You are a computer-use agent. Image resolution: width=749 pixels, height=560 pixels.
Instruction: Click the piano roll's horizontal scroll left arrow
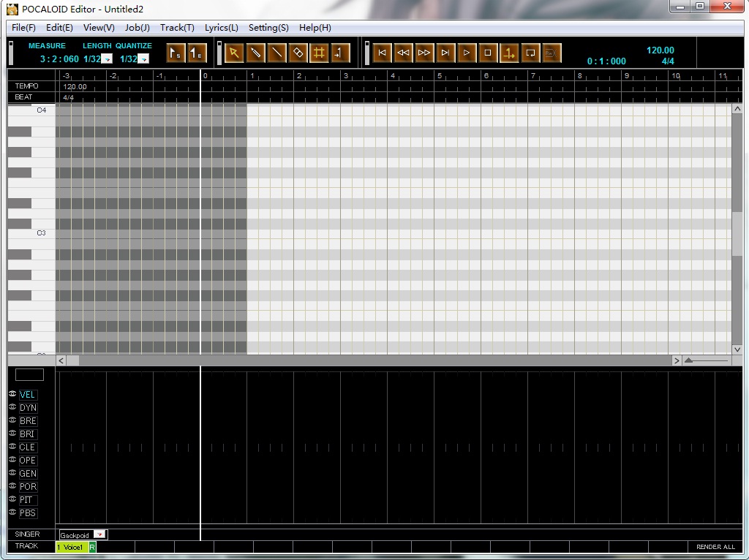(x=61, y=360)
